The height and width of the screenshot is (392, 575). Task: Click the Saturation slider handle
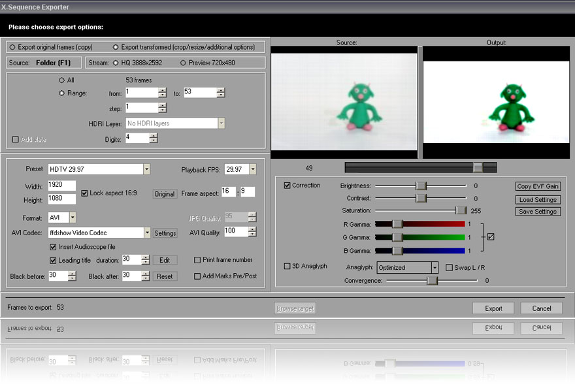point(461,210)
